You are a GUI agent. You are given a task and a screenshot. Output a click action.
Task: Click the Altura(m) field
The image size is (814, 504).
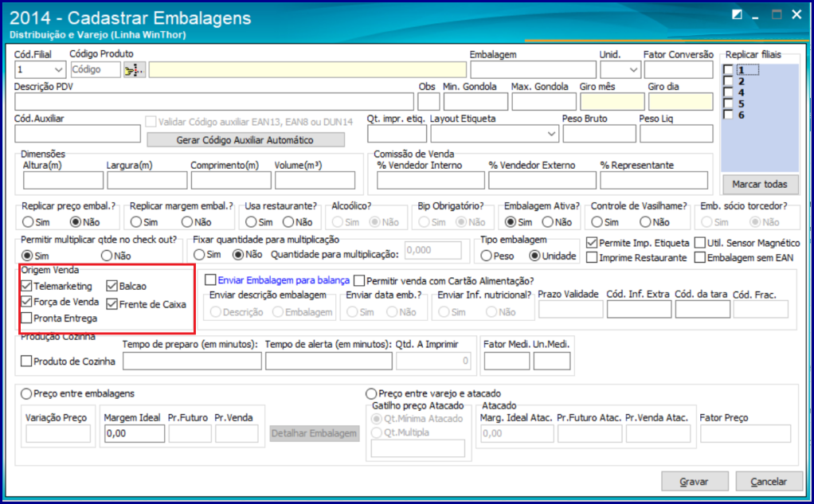(x=64, y=180)
